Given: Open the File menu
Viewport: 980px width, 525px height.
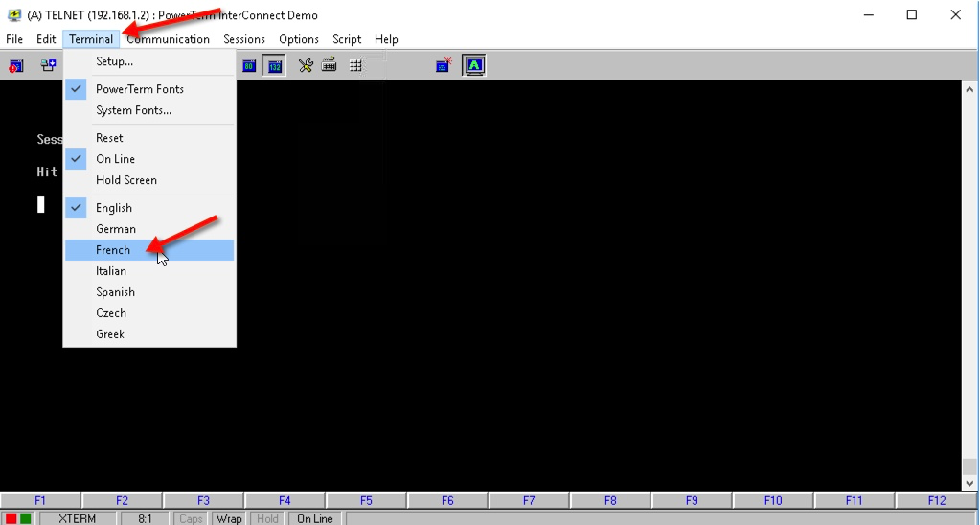Looking at the screenshot, I should tap(14, 38).
